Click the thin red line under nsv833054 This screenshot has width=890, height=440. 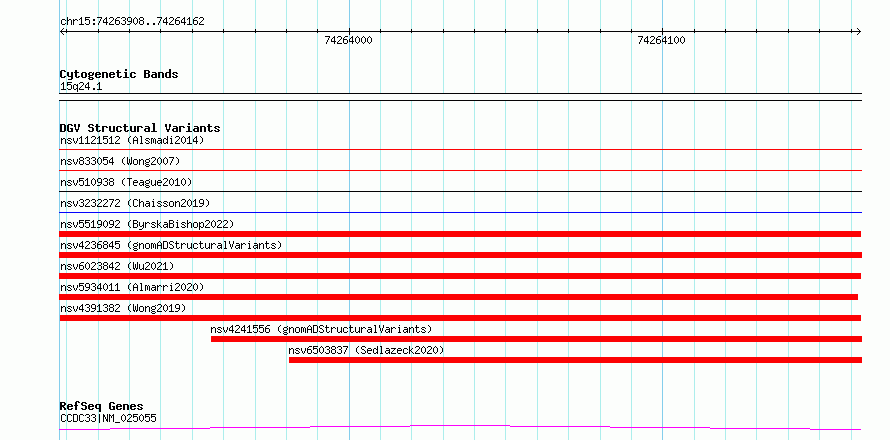[x=461, y=170]
